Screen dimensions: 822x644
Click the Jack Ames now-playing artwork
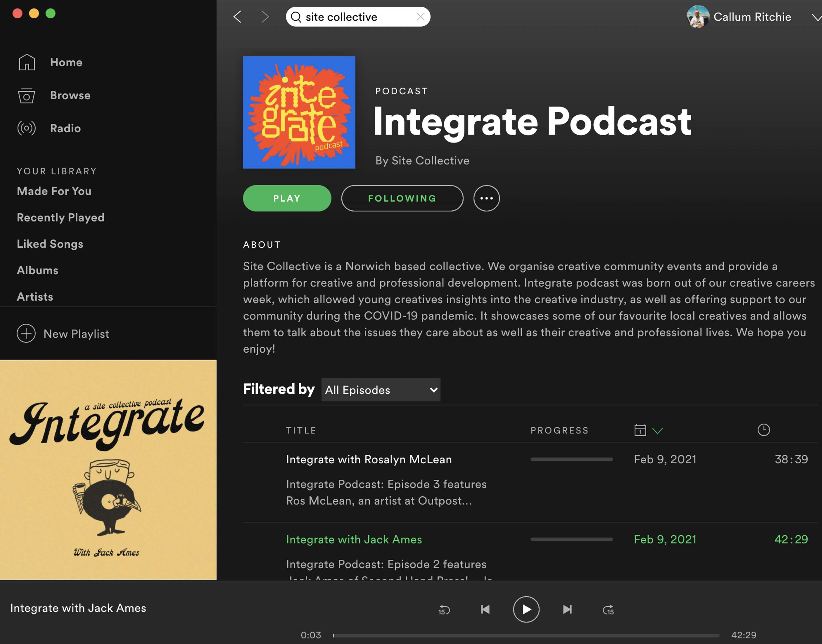coord(108,470)
